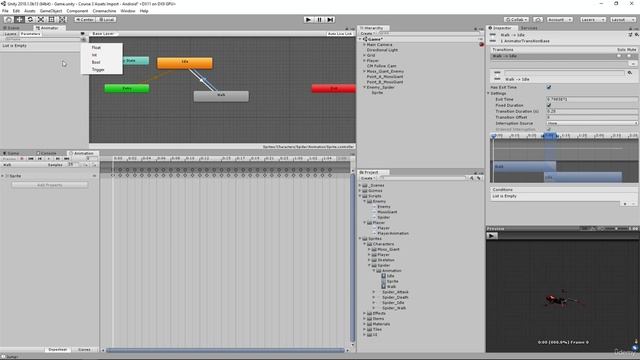Start Play mode with the Play button

tap(309, 20)
